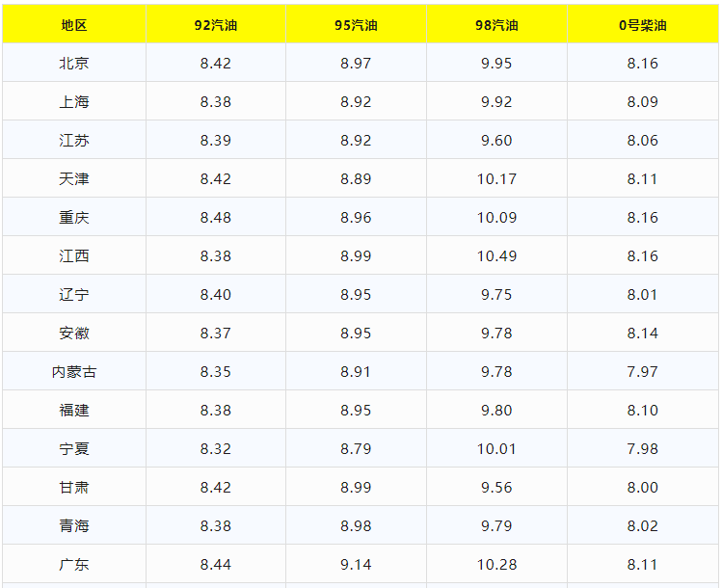Select 重庆 92汽油 price 8.48

[x=216, y=218]
